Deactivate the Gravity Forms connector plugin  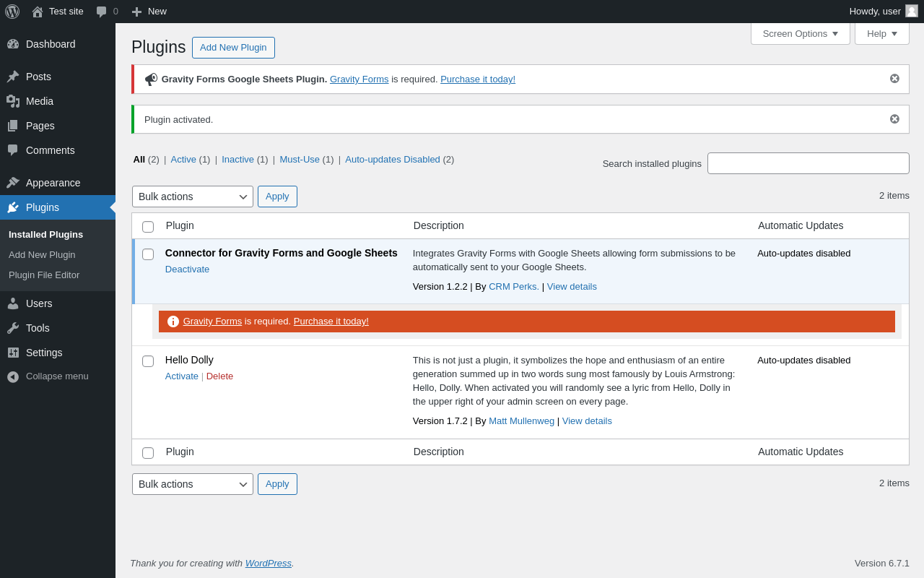pos(187,269)
